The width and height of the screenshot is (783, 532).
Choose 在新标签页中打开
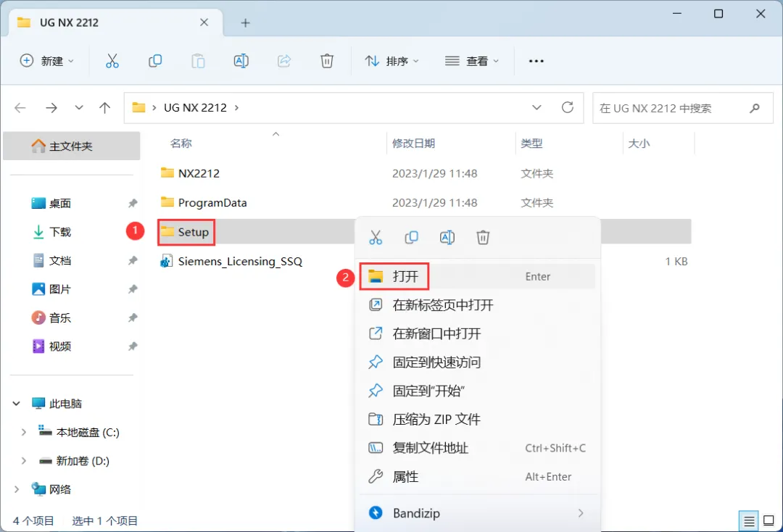[477, 305]
